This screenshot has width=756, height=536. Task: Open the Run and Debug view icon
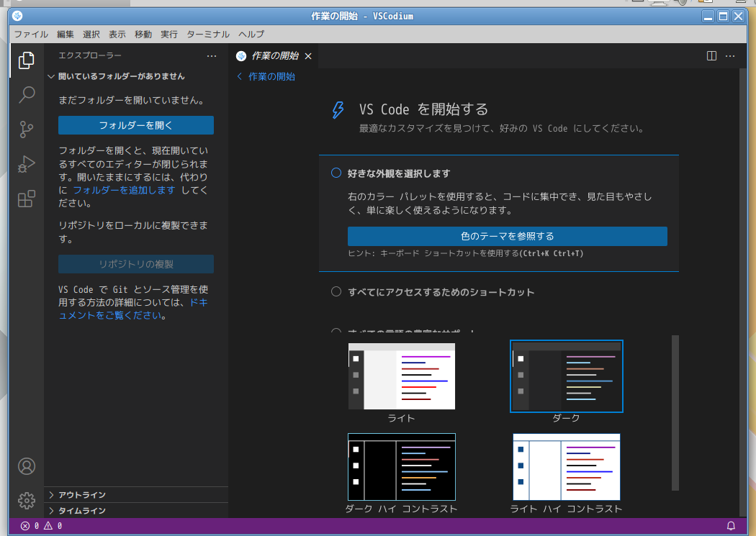point(27,164)
